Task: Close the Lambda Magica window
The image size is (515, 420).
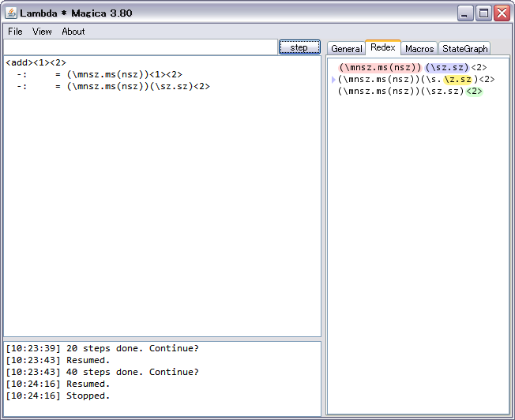Action: [x=501, y=13]
